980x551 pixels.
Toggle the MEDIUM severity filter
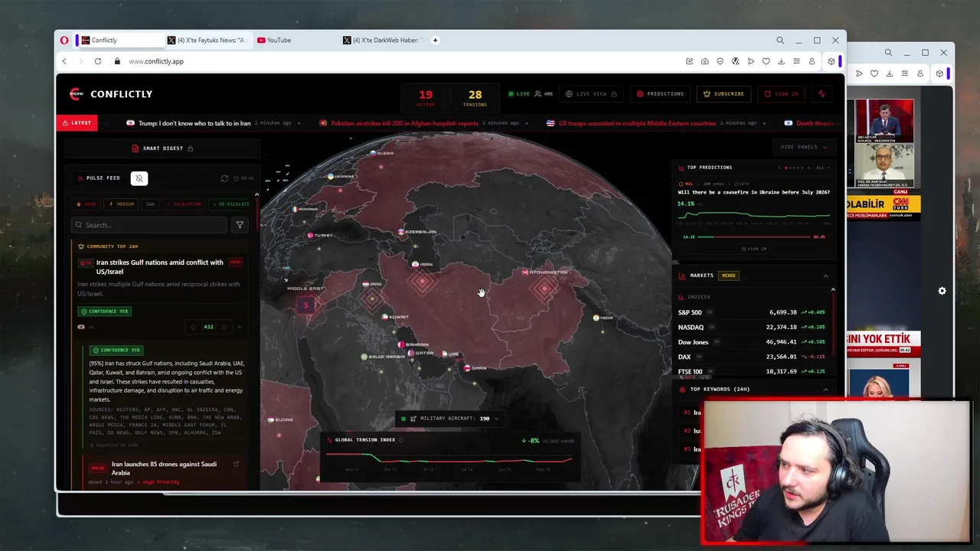[x=122, y=204]
